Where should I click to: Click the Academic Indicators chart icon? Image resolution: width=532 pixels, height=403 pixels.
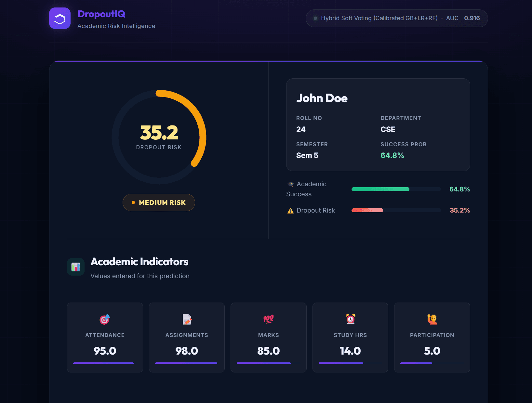tap(76, 267)
